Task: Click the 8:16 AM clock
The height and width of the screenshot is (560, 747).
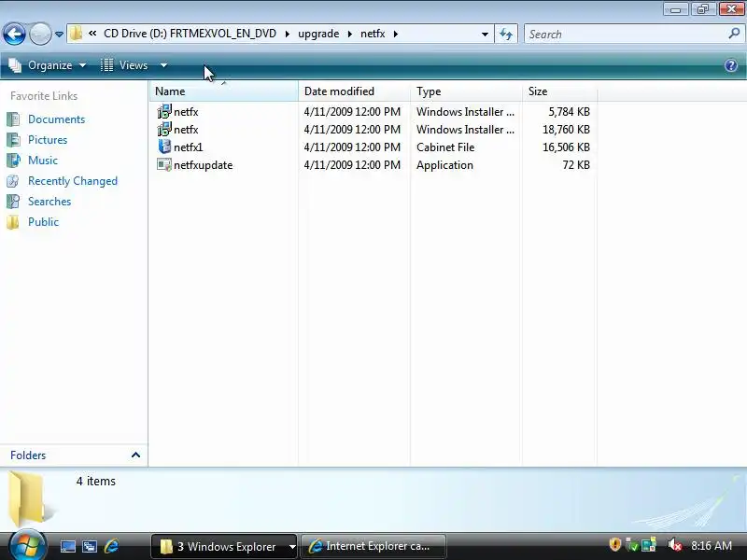Action: [x=712, y=545]
